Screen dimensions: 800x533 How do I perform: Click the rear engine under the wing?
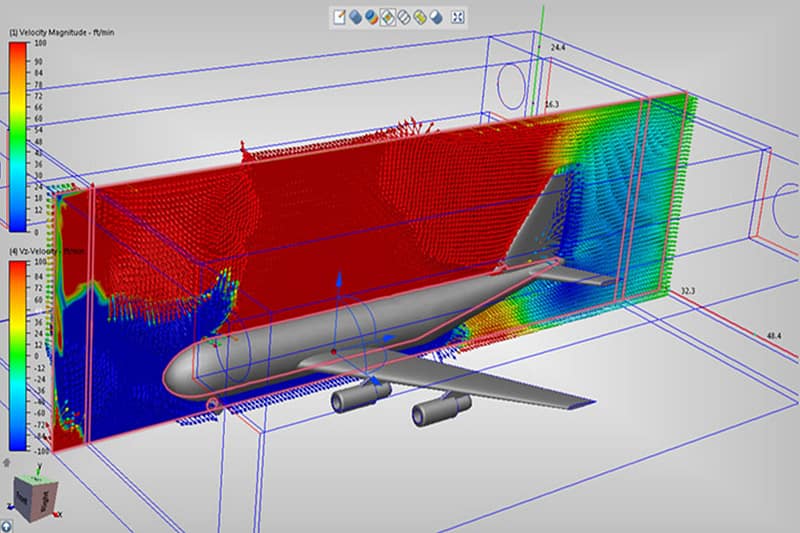click(x=440, y=410)
